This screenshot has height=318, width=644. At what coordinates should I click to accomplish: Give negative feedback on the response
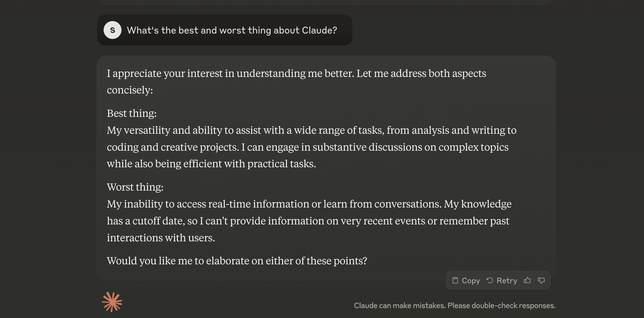coord(542,280)
